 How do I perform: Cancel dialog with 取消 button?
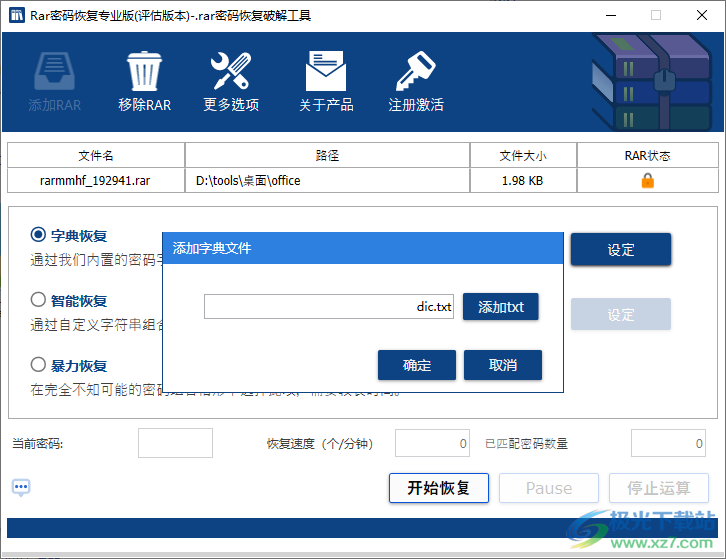pos(503,365)
